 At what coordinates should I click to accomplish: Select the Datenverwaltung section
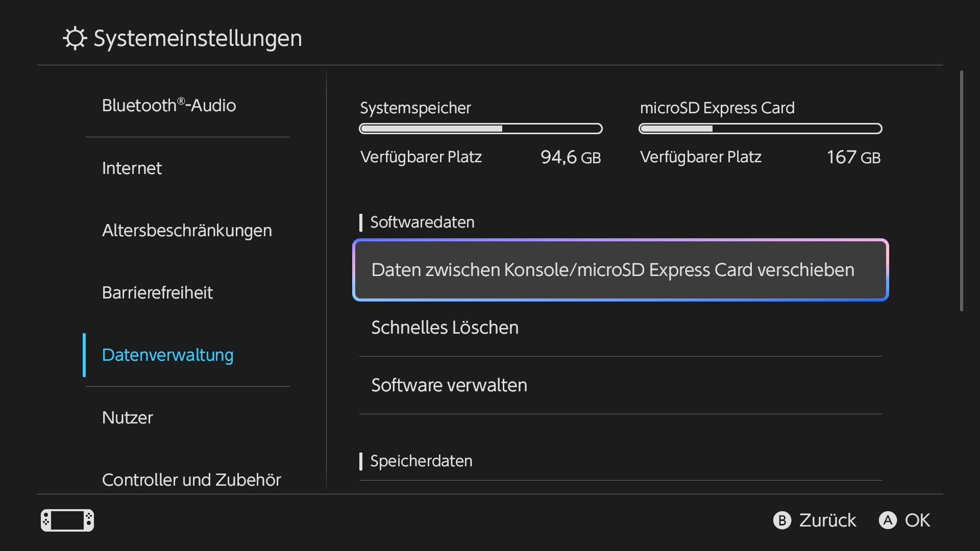[x=188, y=355]
